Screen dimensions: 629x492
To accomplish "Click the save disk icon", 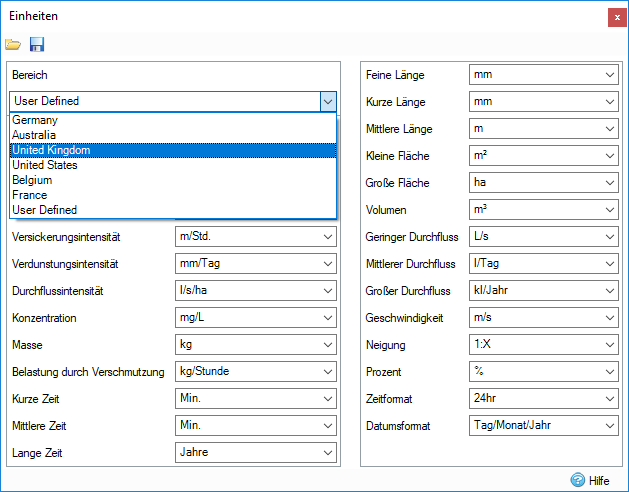I will coord(37,44).
